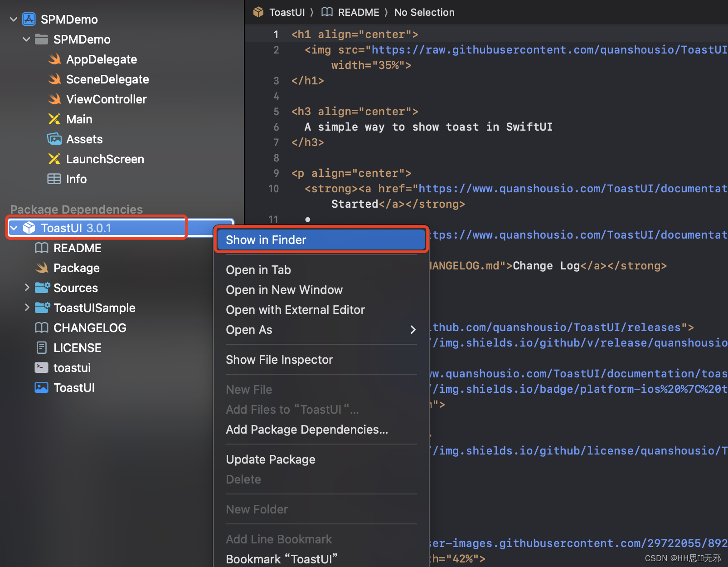
Task: Choose Show in Finder
Action: click(321, 240)
